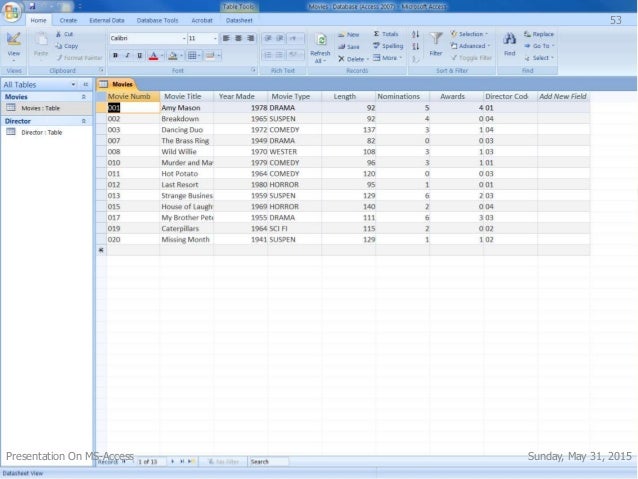Apply the red font color
The image size is (638, 479).
tap(153, 56)
